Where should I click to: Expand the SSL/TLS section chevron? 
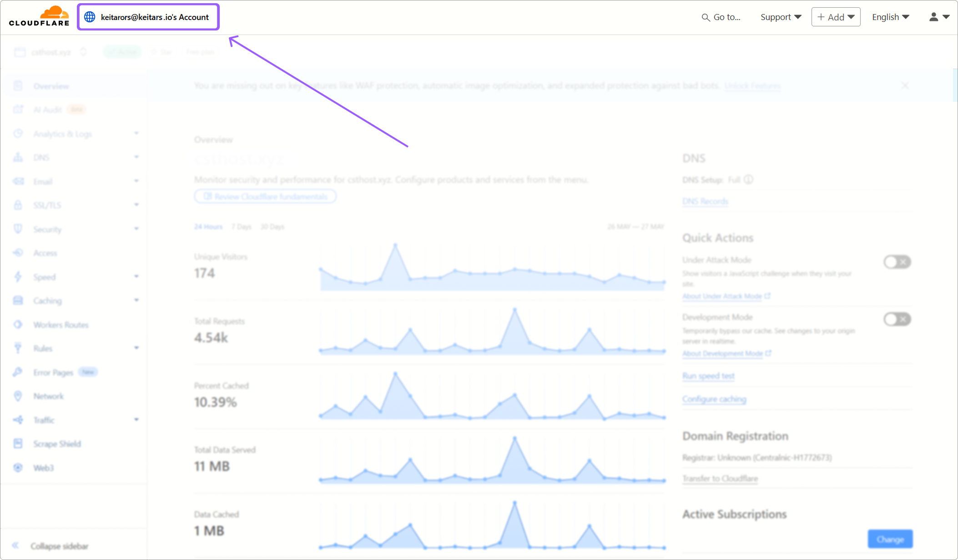click(136, 205)
